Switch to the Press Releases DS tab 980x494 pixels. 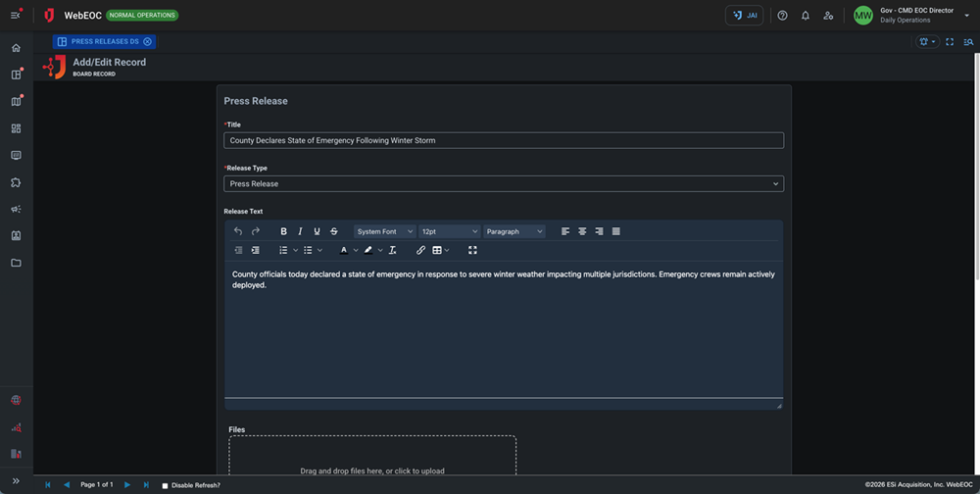(98, 41)
